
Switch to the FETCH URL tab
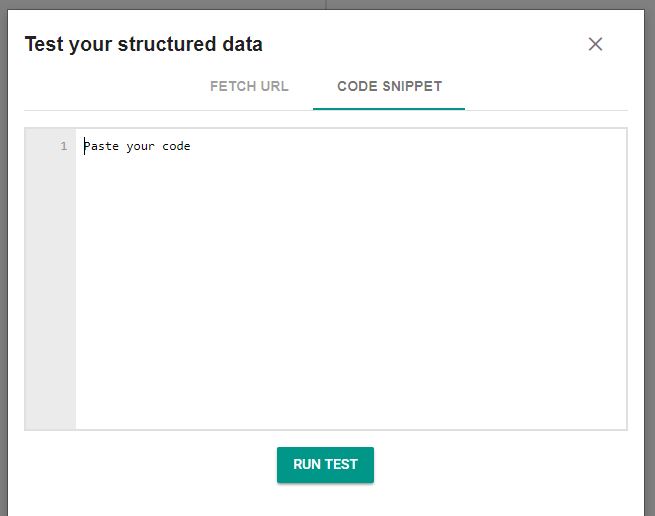tap(249, 86)
